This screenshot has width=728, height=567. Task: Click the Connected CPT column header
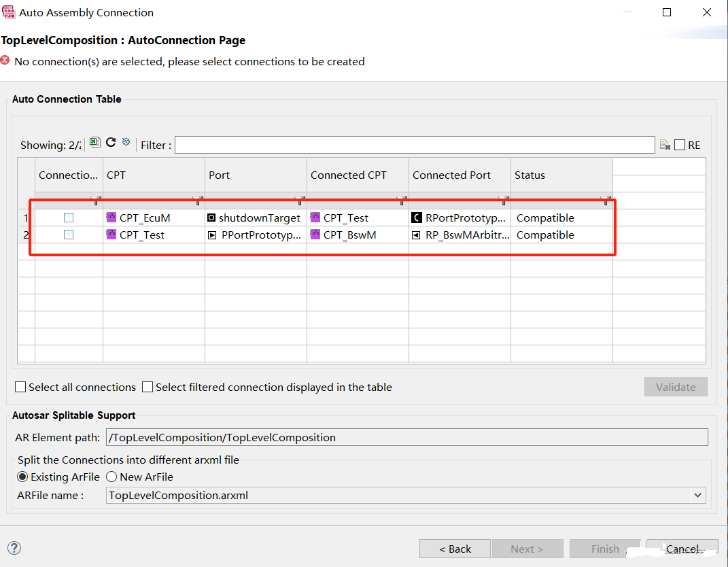349,175
